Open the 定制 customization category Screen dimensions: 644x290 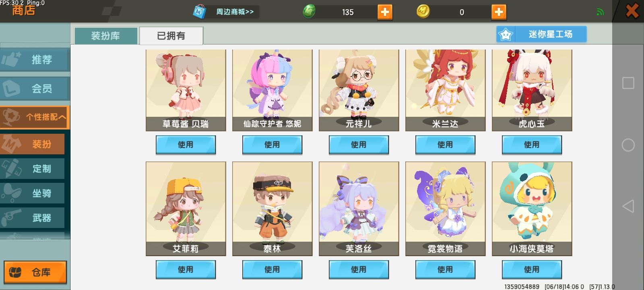[32, 169]
